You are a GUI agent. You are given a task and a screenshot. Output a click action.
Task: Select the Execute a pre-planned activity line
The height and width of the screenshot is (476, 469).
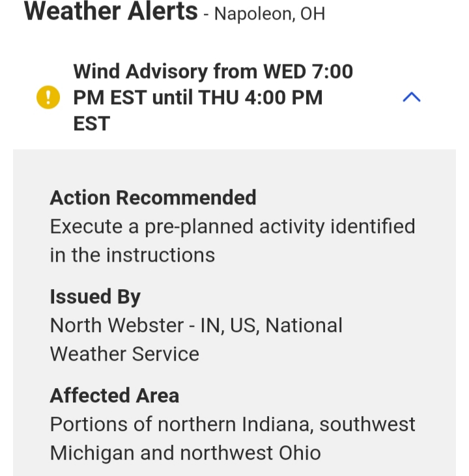233,227
